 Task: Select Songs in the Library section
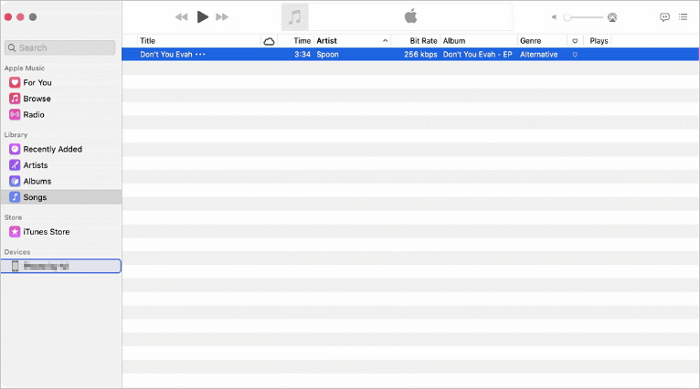(61, 197)
